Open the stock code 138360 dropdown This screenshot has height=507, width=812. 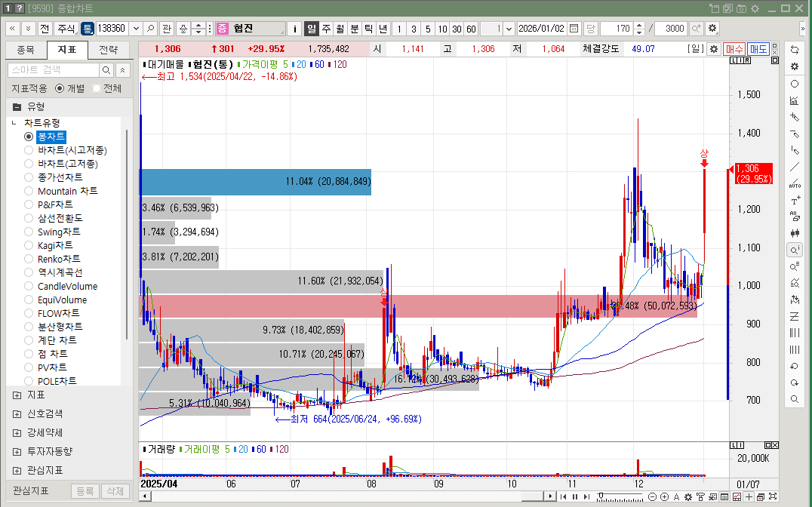pyautogui.click(x=136, y=29)
